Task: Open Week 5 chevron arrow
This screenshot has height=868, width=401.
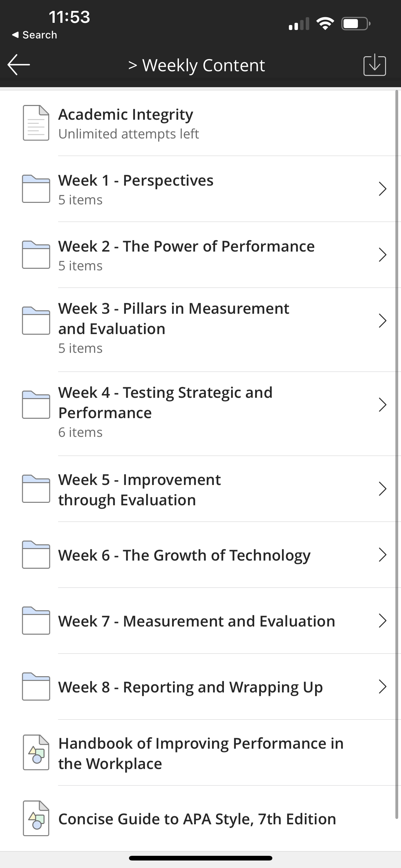Action: [382, 489]
